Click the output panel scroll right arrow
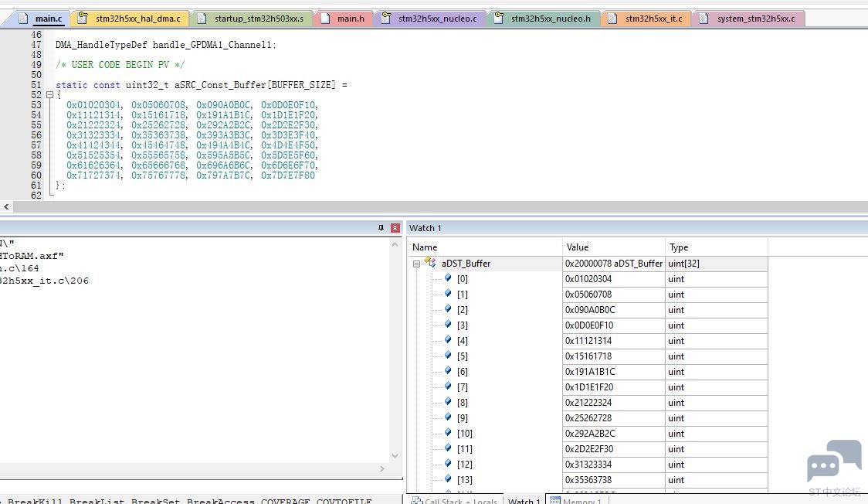Image resolution: width=868 pixels, height=504 pixels. coord(382,468)
